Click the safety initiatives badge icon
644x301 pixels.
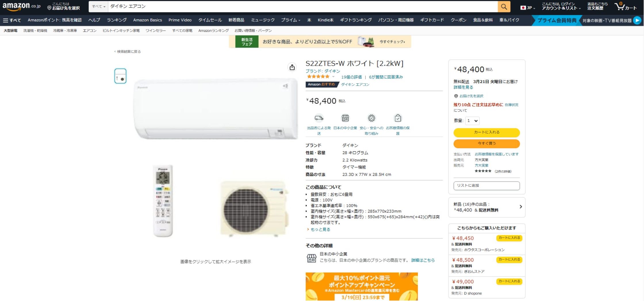(x=371, y=118)
